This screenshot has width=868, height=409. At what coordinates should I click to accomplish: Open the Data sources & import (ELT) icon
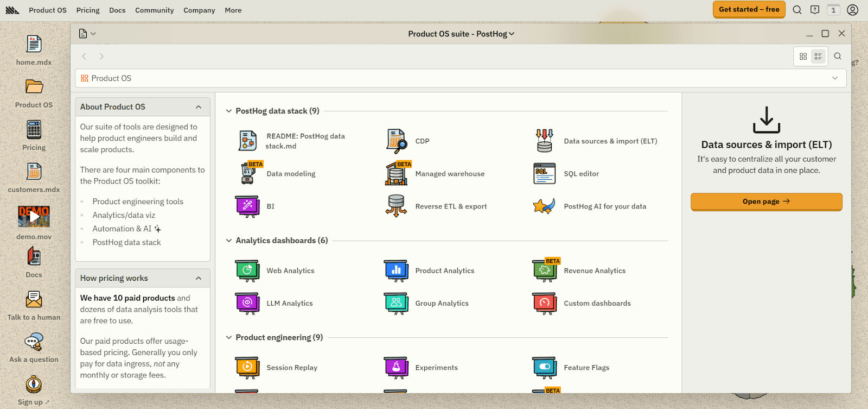coord(545,141)
